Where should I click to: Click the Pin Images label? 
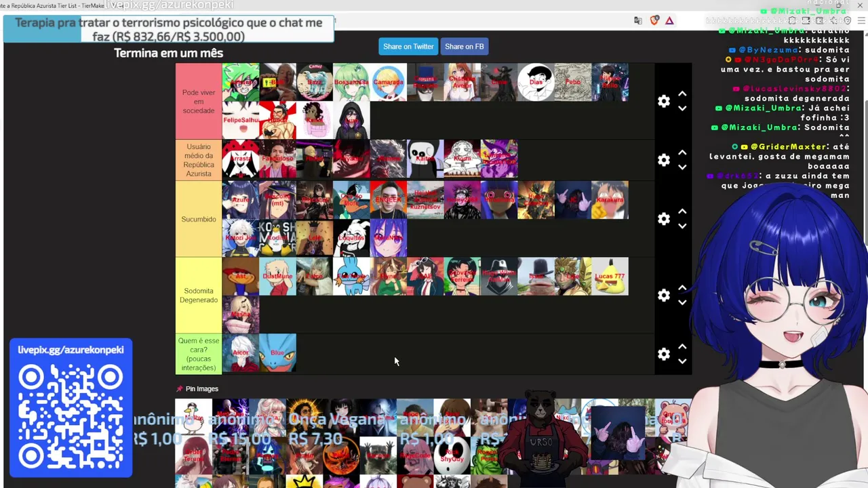[202, 389]
